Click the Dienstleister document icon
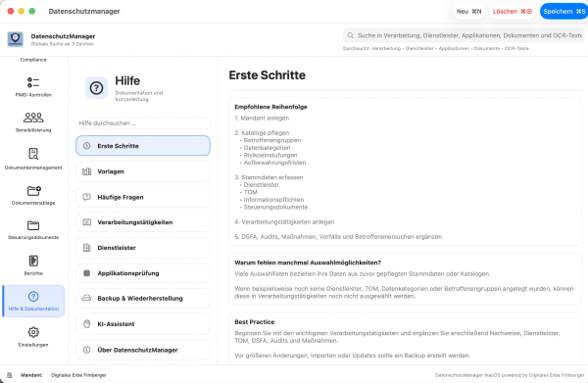 86,248
